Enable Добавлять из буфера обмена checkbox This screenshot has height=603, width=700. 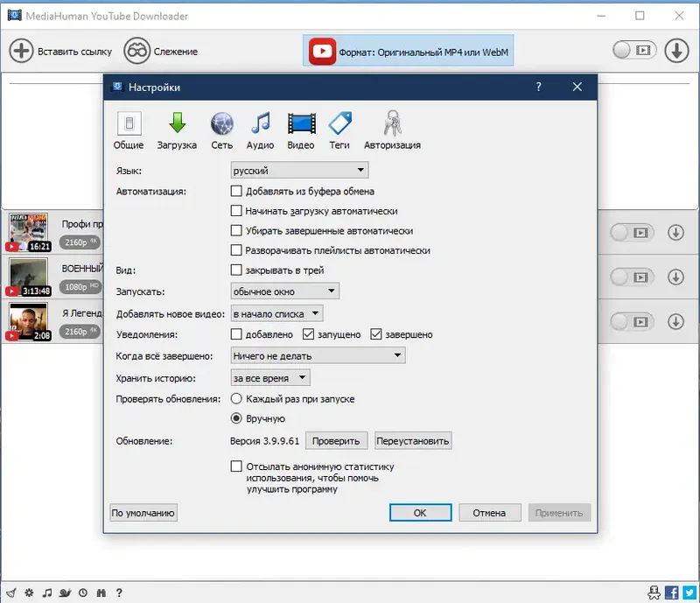236,191
